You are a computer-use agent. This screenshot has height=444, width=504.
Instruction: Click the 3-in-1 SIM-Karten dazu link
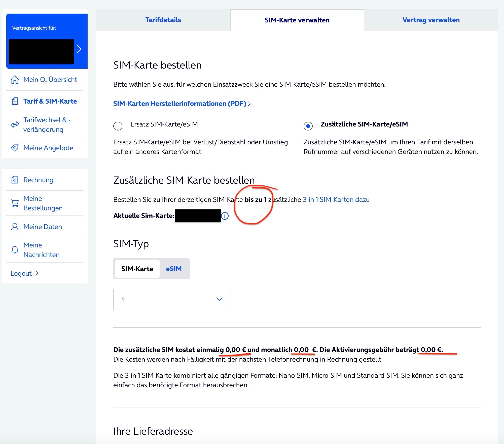[336, 200]
